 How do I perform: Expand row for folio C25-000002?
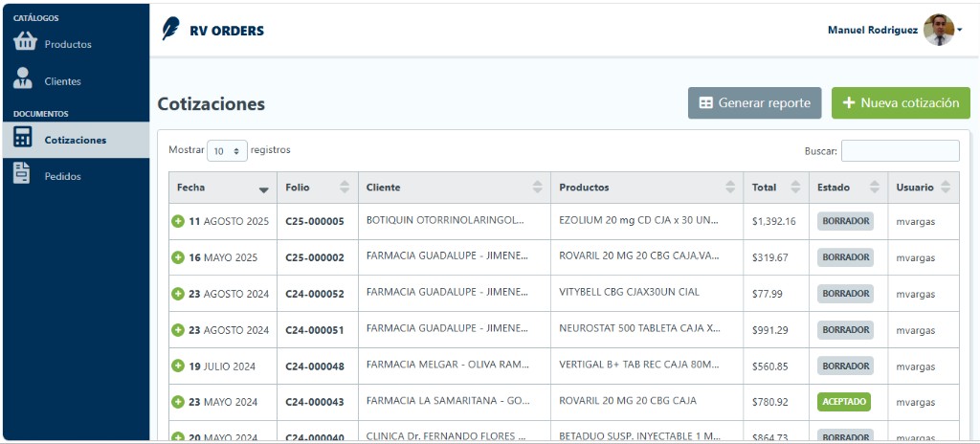coord(178,257)
